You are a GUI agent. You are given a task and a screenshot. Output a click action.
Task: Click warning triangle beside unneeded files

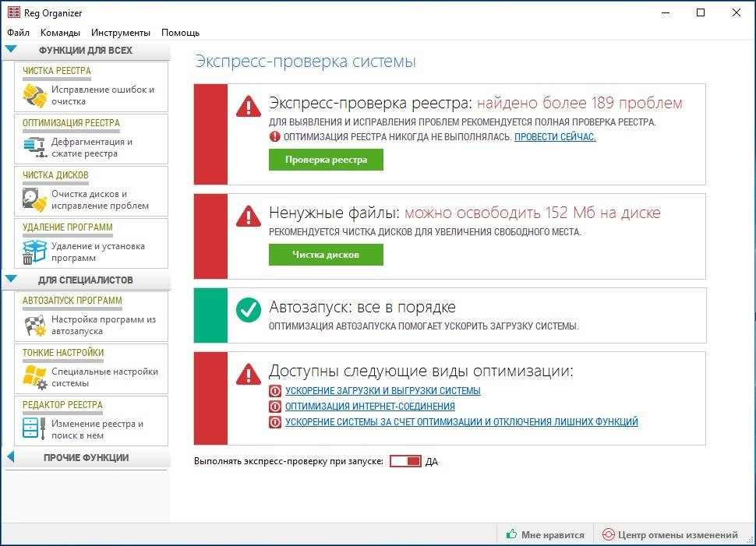click(x=249, y=216)
